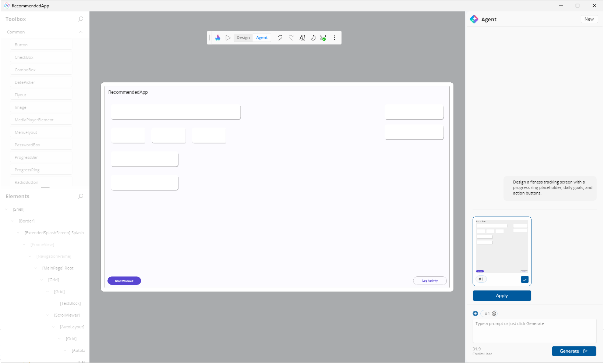Click the connection status icon with green check
Screen dimensions: 604x364
coord(323,38)
